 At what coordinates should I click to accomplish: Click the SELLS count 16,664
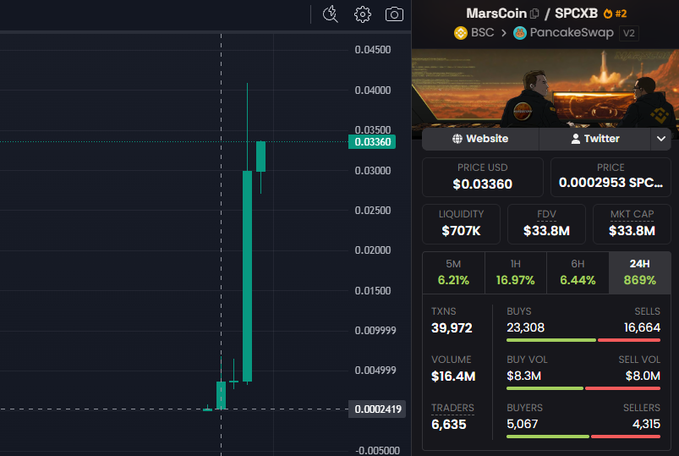[642, 327]
